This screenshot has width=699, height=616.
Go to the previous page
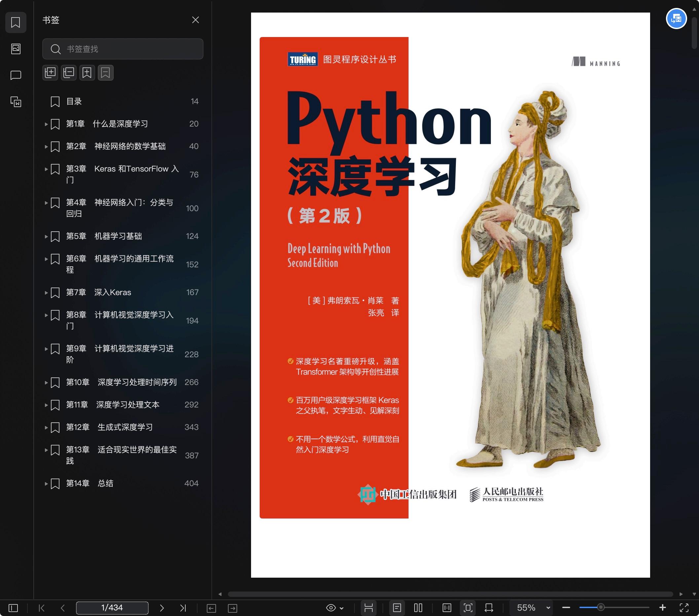[62, 608]
